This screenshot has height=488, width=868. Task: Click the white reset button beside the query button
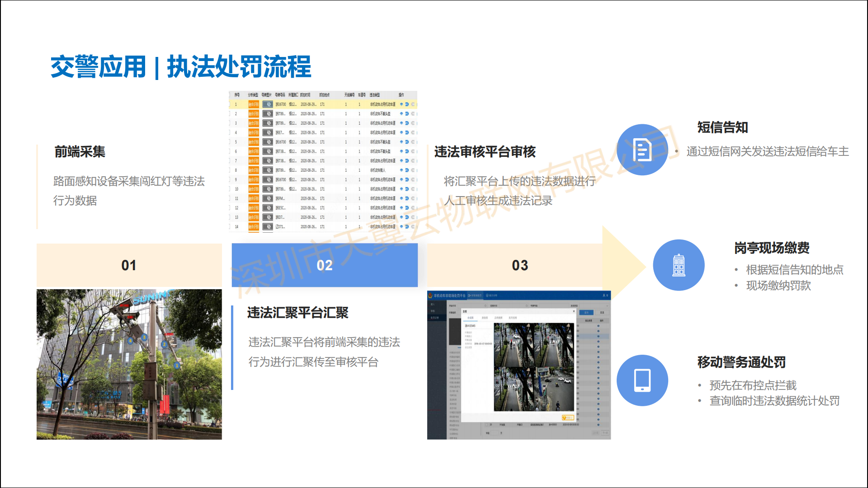[x=602, y=312]
